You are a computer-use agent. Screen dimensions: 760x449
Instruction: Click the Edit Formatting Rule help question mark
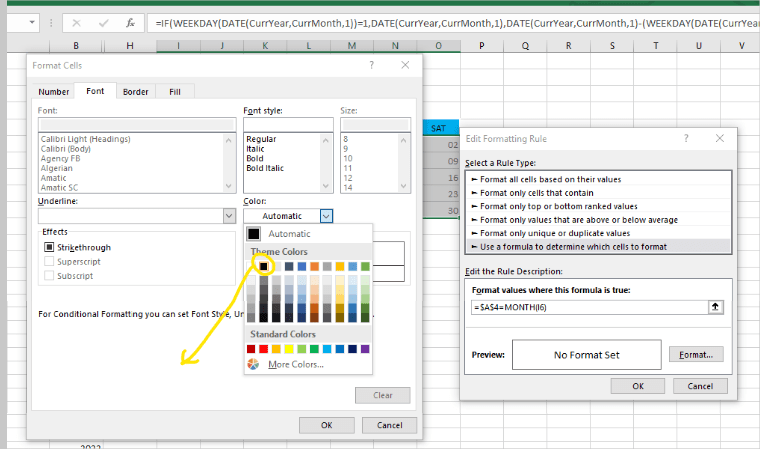pyautogui.click(x=686, y=138)
